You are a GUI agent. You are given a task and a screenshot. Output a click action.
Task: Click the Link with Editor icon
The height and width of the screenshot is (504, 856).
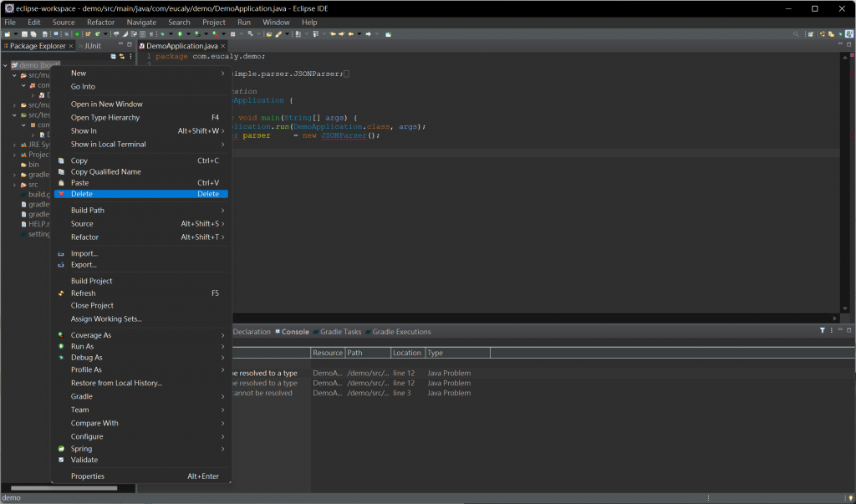121,56
